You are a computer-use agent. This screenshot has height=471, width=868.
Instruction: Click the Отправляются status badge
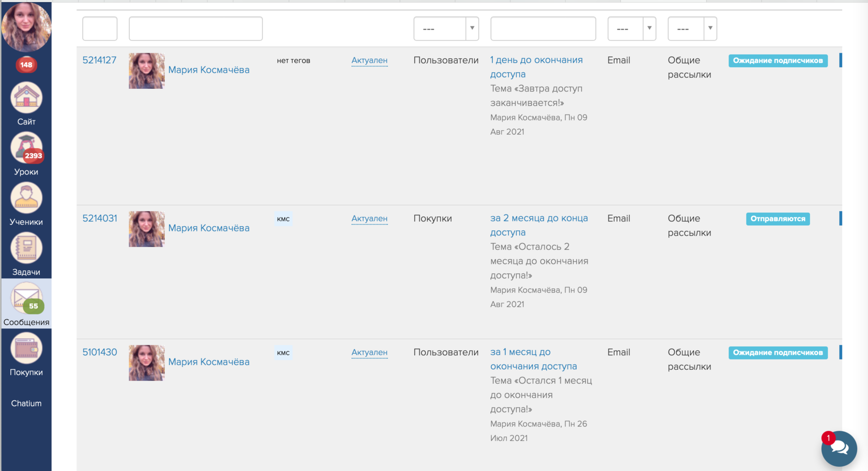(778, 219)
